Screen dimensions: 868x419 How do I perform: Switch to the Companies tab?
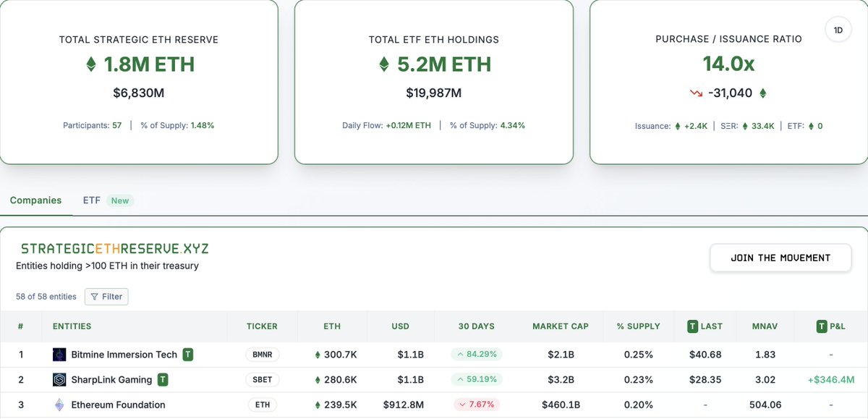click(35, 200)
